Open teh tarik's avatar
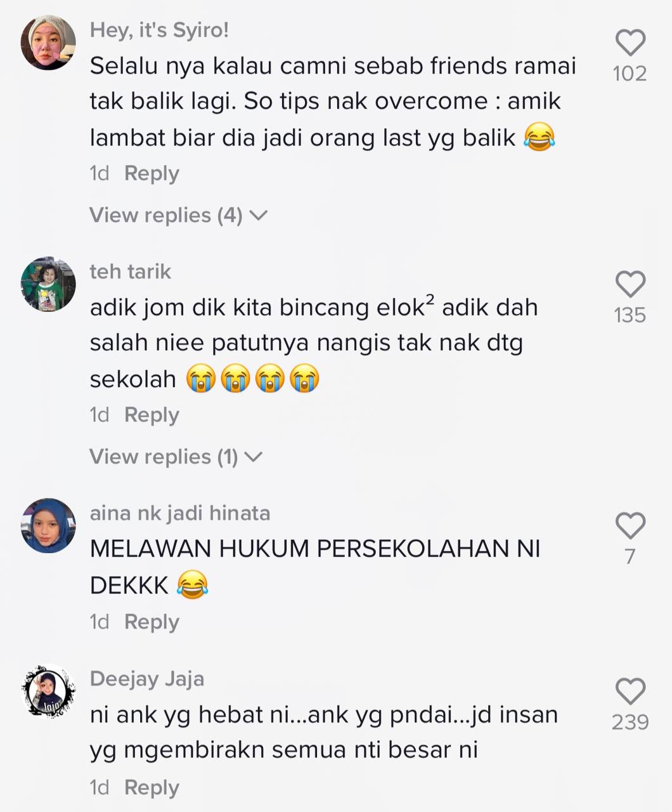Viewport: 672px width, 812px height. 48,284
